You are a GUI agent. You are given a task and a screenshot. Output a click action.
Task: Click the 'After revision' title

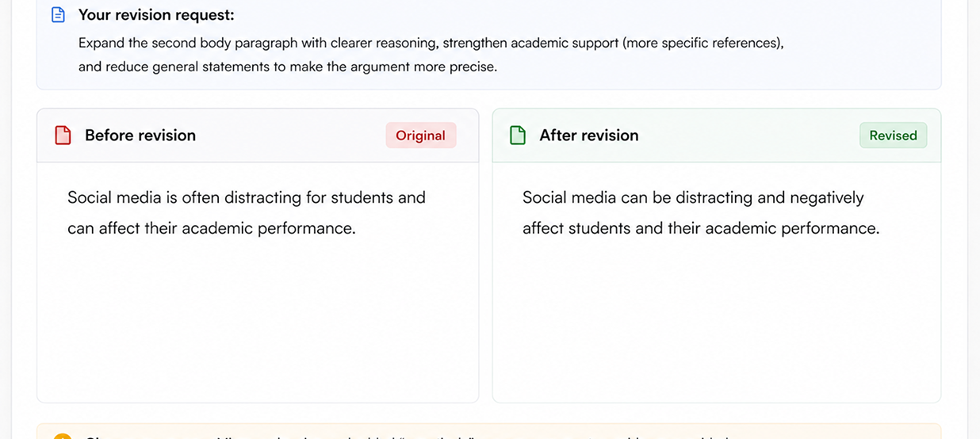(589, 136)
